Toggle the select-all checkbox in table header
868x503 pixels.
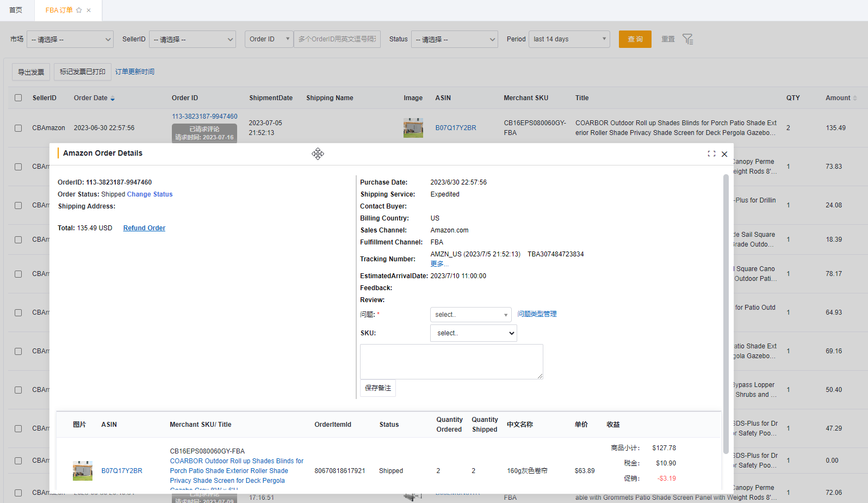(x=18, y=98)
